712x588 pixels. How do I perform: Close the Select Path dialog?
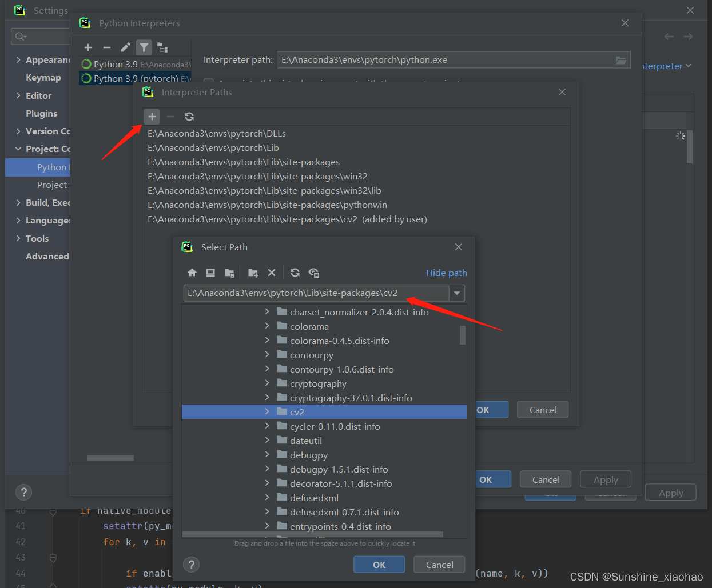[x=459, y=247]
